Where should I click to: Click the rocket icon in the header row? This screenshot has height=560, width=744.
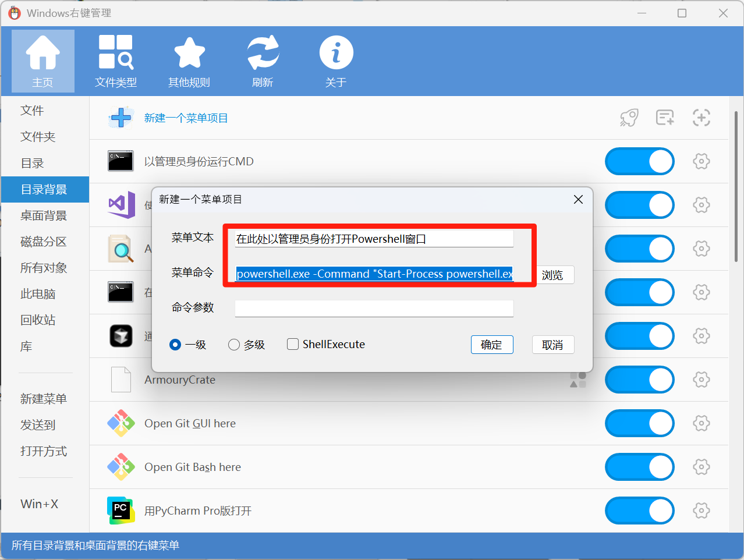coord(629,118)
